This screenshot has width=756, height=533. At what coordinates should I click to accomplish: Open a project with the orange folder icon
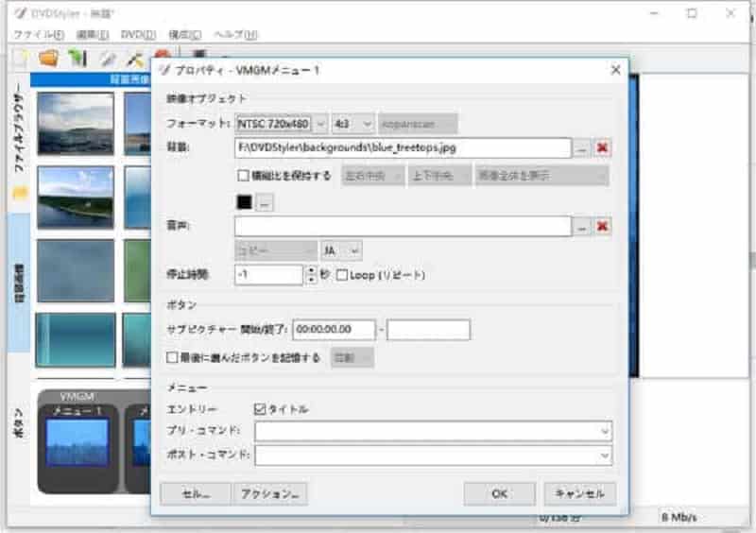pyautogui.click(x=48, y=59)
